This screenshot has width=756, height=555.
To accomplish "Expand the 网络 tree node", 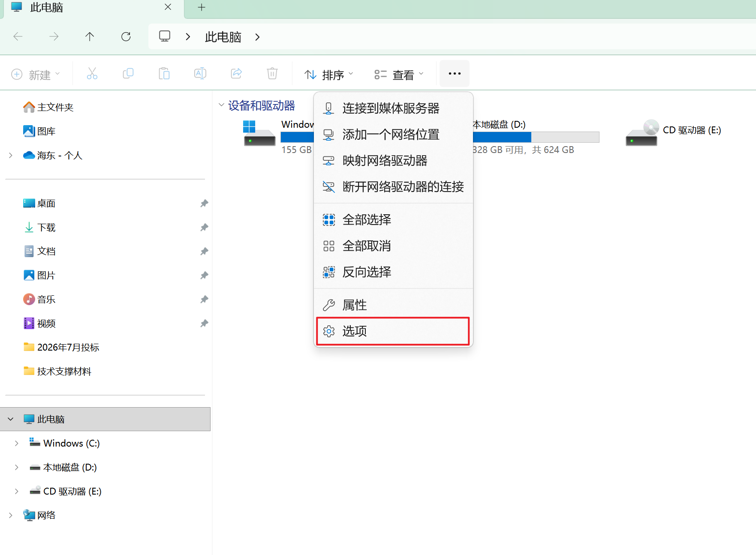I will click(x=11, y=515).
